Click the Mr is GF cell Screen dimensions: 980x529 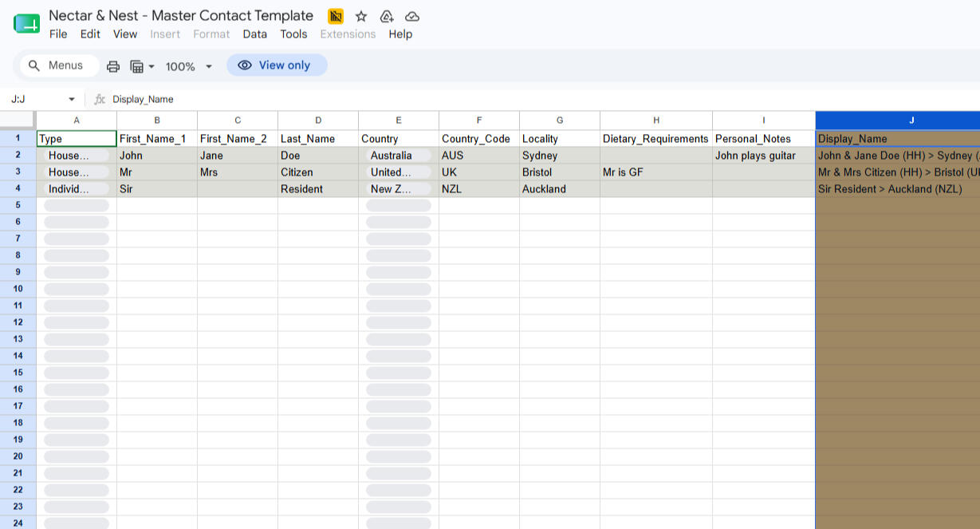(x=656, y=172)
